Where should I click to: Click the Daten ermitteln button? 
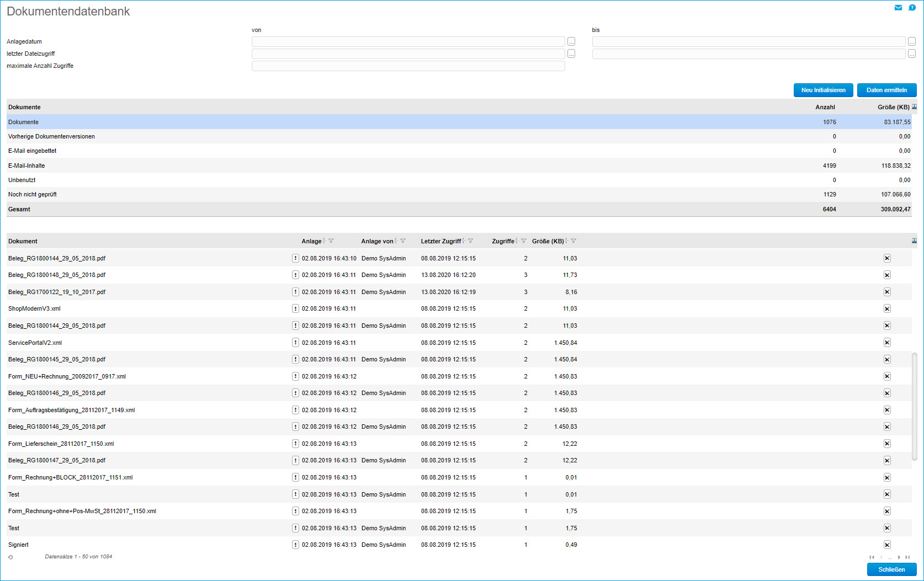(886, 90)
